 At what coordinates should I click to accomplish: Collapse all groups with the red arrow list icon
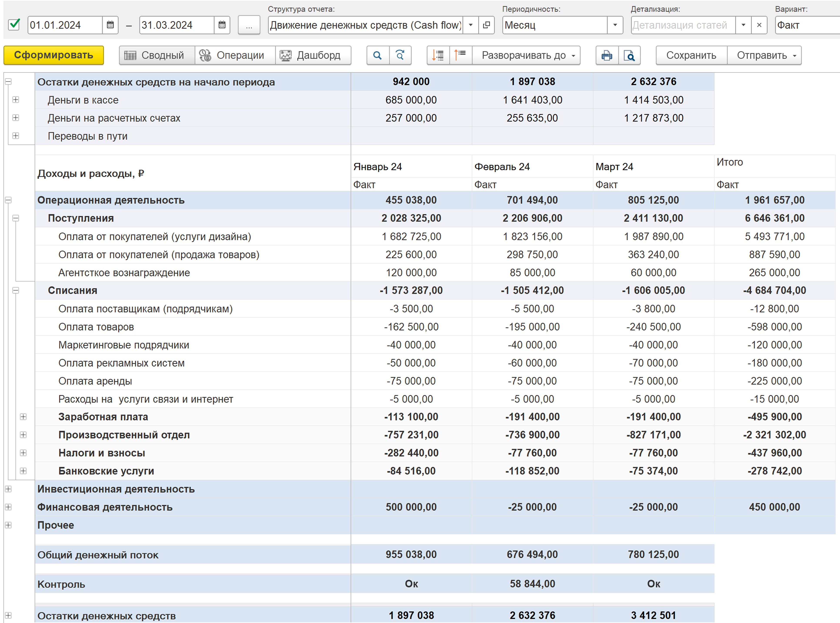(x=461, y=55)
